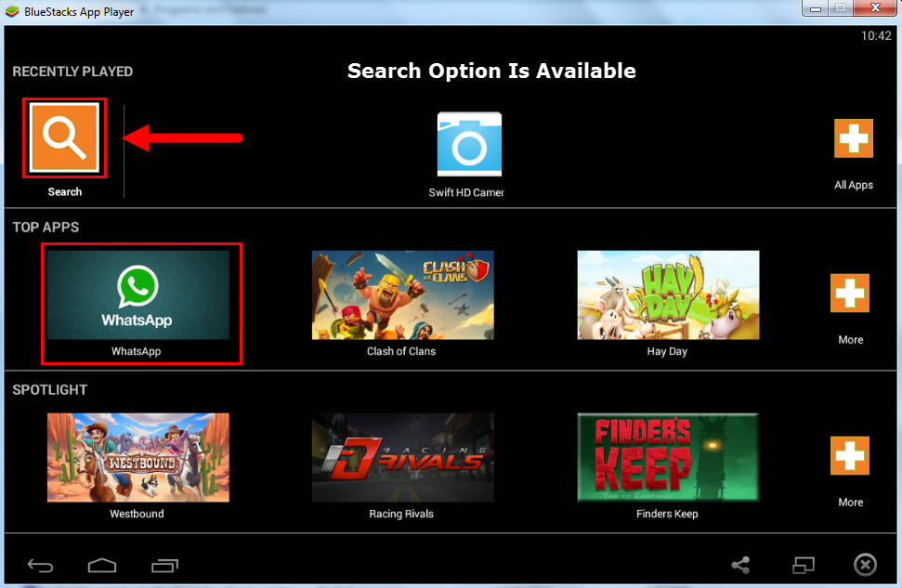
Task: Click the BlueStacks logo in title bar
Action: [x=12, y=11]
